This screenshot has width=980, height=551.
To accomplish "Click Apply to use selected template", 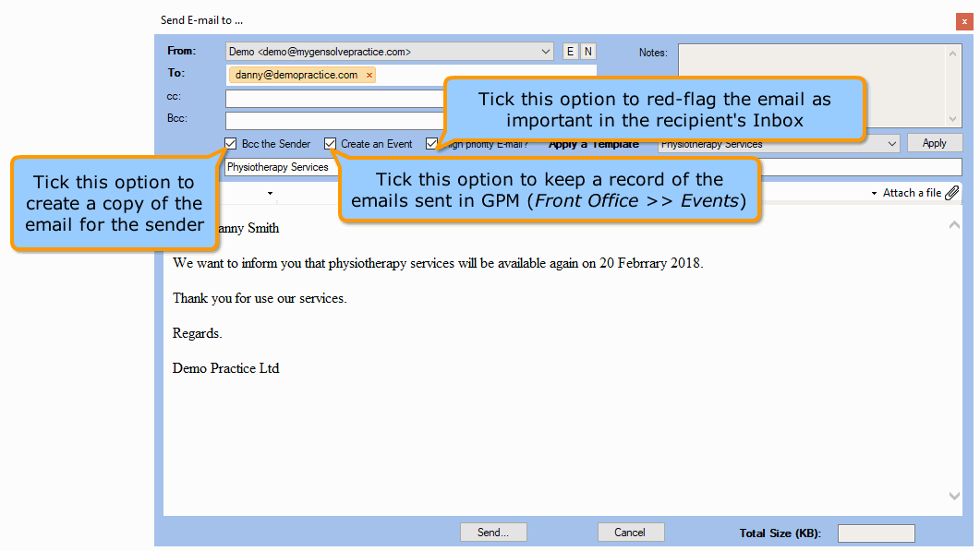I will [x=934, y=143].
